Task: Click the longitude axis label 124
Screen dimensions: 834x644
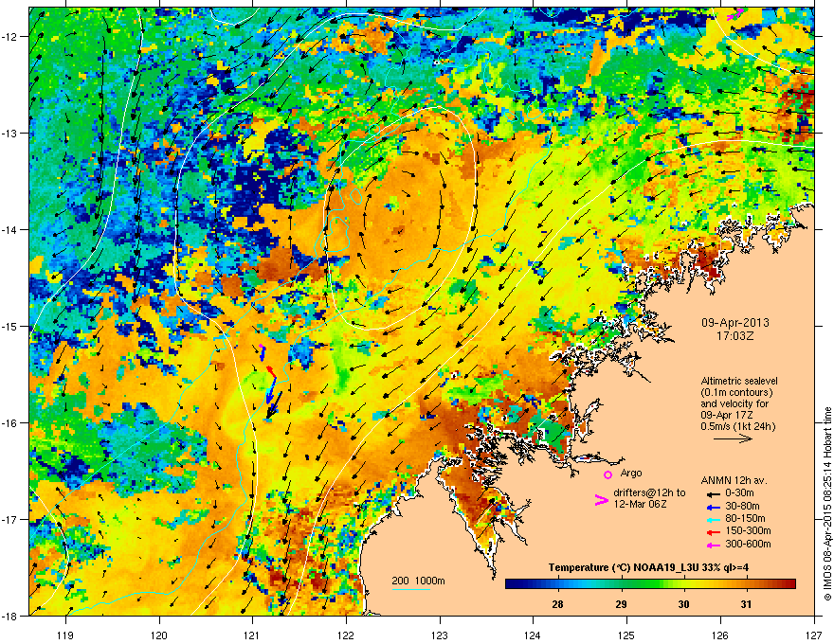Action: [533, 635]
